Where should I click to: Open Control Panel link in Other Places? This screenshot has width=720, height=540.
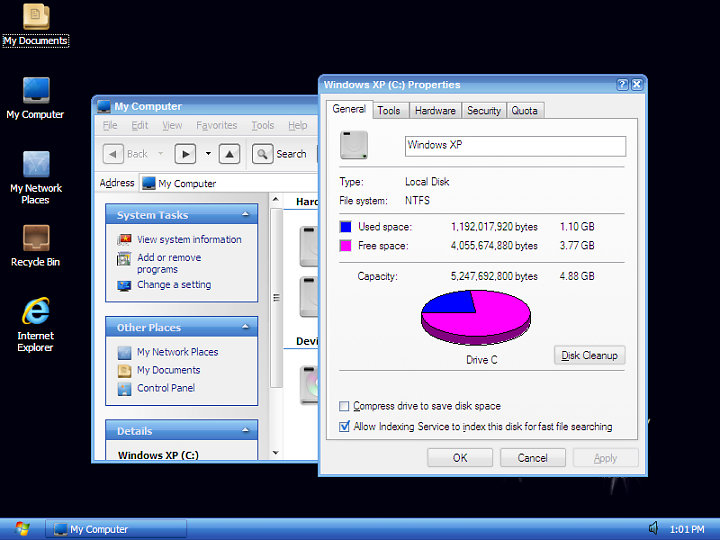click(x=166, y=388)
